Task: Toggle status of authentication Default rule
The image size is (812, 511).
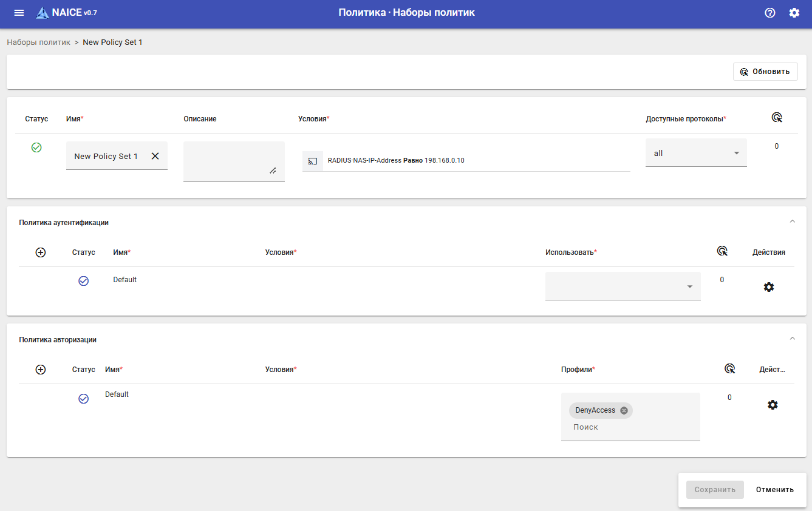Action: tap(84, 281)
